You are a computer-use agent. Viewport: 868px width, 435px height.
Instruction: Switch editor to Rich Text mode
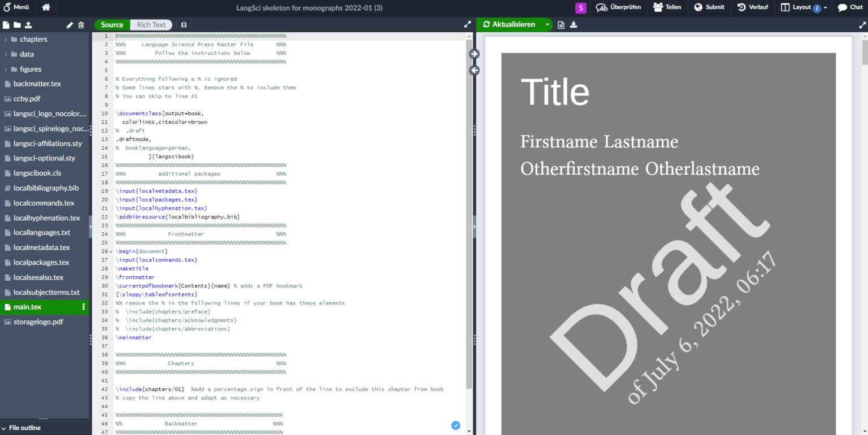point(151,25)
